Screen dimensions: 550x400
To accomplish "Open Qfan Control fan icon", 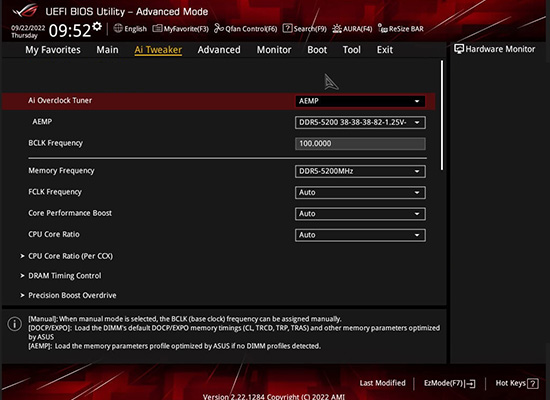I will point(219,28).
